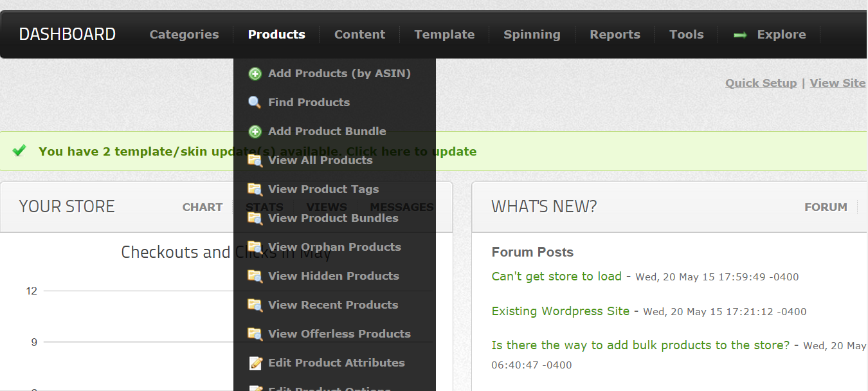Choose Find Products from the dropdown

tap(309, 102)
